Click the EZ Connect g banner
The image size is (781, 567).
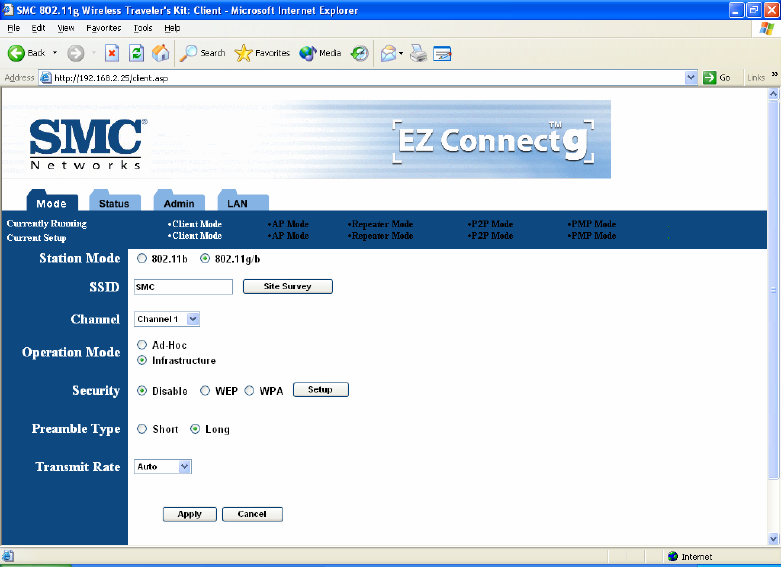495,142
